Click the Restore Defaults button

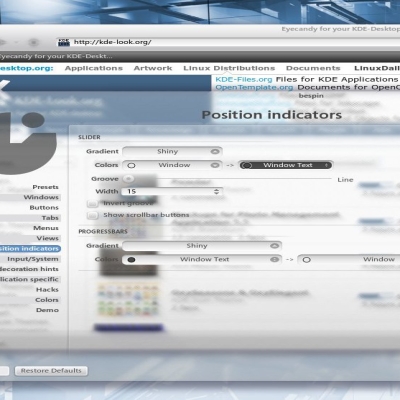(x=51, y=371)
